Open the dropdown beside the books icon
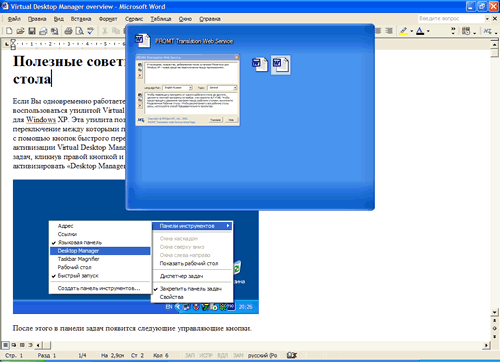Viewport: 500px width, 362px height. coord(474,32)
